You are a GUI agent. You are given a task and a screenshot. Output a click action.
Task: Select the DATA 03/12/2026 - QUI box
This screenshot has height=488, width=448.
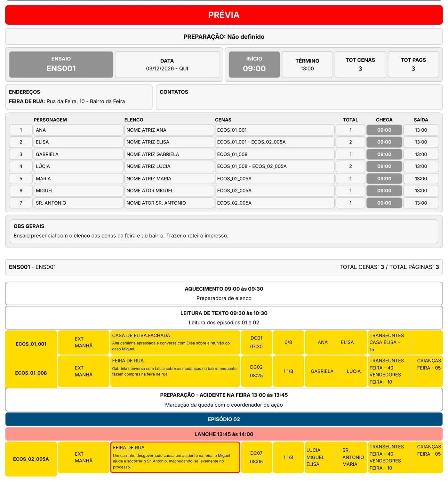click(167, 64)
